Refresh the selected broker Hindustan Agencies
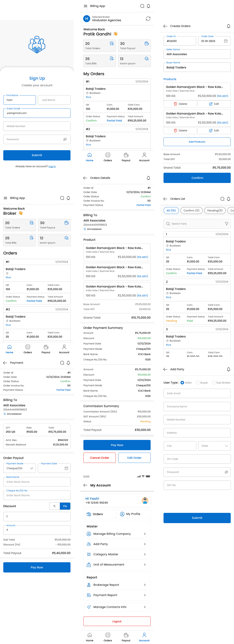Screen dimensions: 234x644 tap(148, 19)
